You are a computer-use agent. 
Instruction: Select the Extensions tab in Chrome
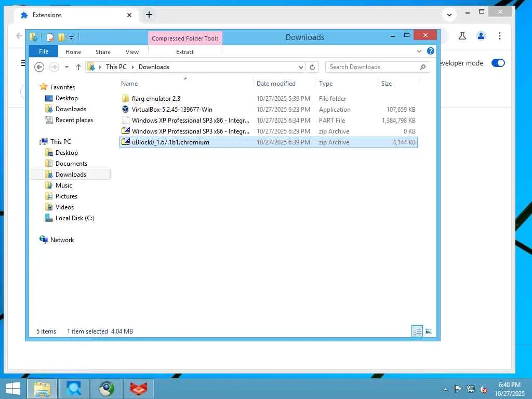(x=76, y=15)
